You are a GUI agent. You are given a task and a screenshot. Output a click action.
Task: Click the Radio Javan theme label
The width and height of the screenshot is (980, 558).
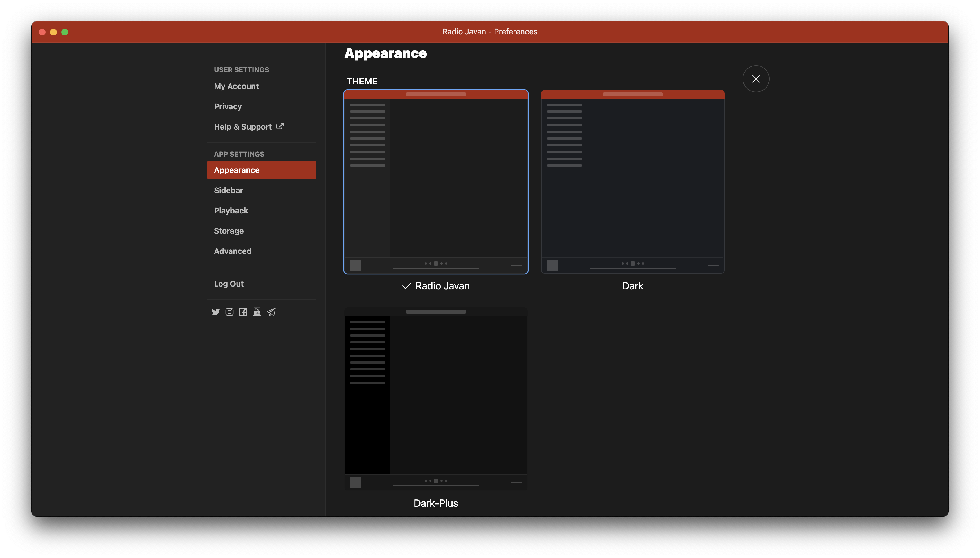tap(442, 286)
